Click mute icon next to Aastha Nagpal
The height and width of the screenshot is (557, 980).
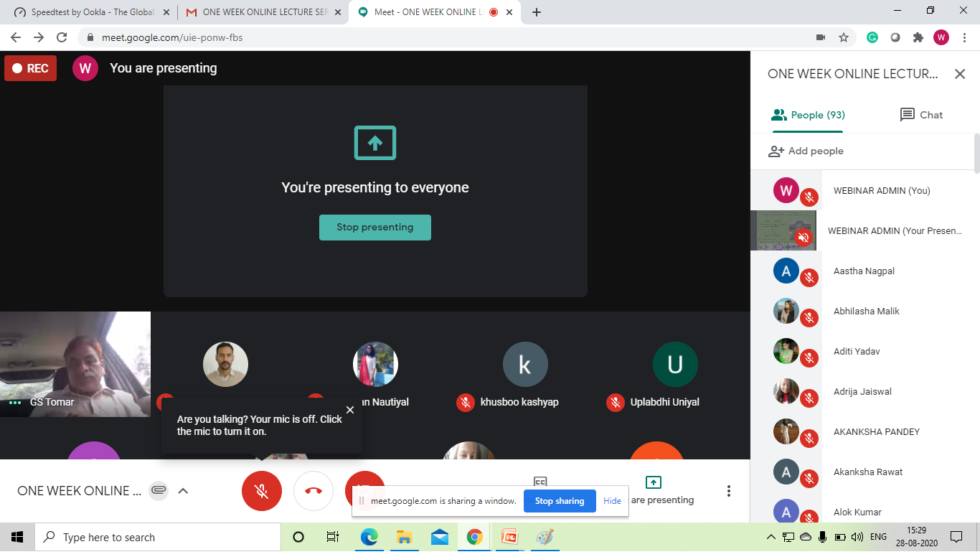coord(809,277)
